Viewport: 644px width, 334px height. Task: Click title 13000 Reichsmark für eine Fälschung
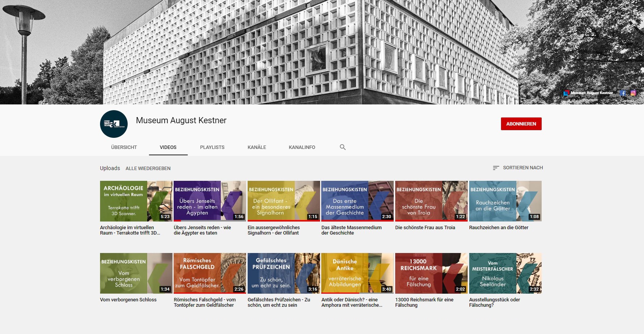coord(424,303)
